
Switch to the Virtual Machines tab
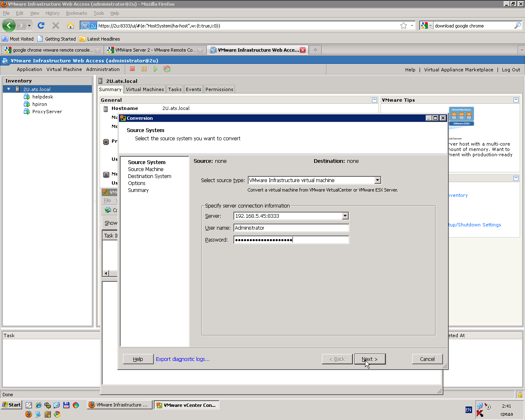tap(145, 89)
